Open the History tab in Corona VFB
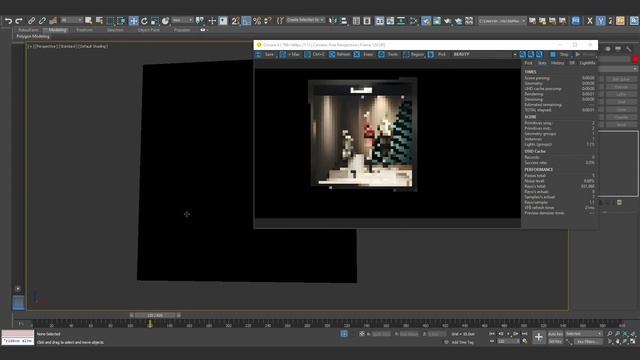 point(557,63)
